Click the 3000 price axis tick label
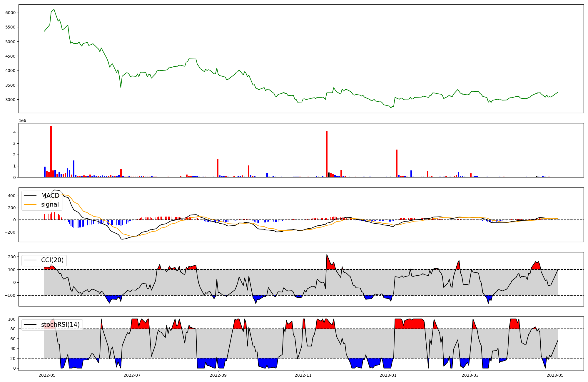This screenshot has width=588, height=382. pyautogui.click(x=10, y=100)
